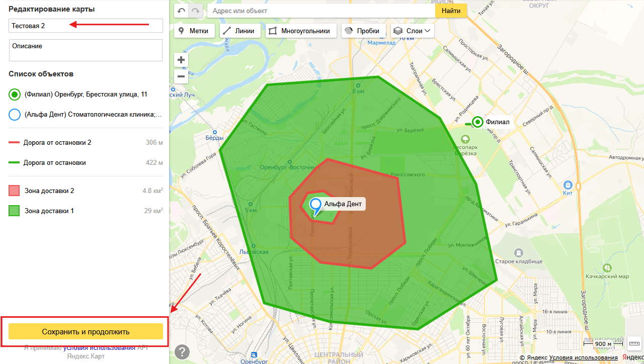Select Зона доставки 1 list item
644x364 pixels.
pyautogui.click(x=85, y=211)
